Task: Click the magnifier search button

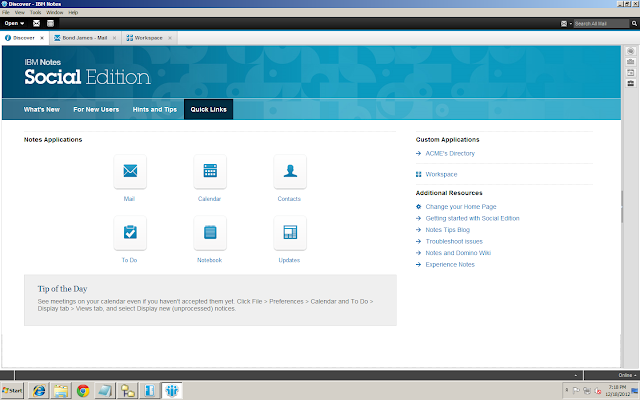Action: click(634, 24)
